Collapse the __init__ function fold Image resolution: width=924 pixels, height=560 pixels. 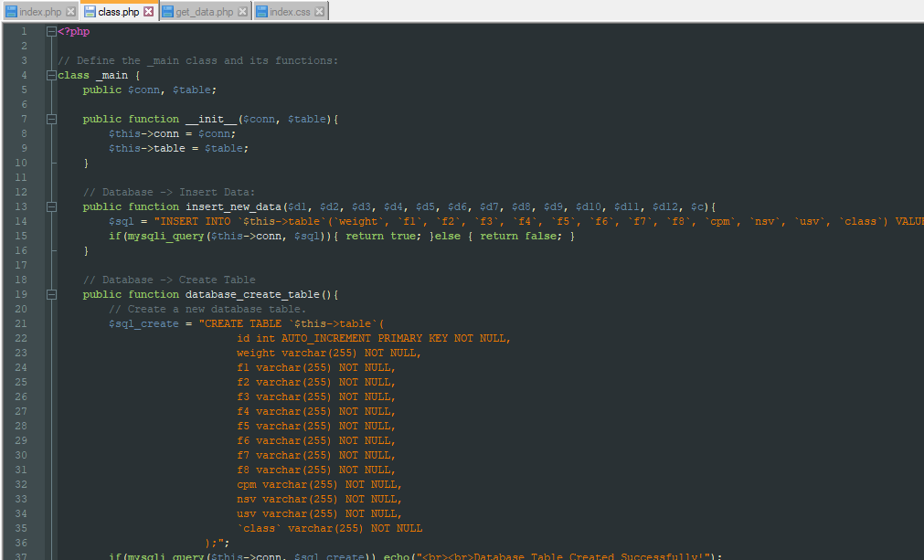point(51,119)
